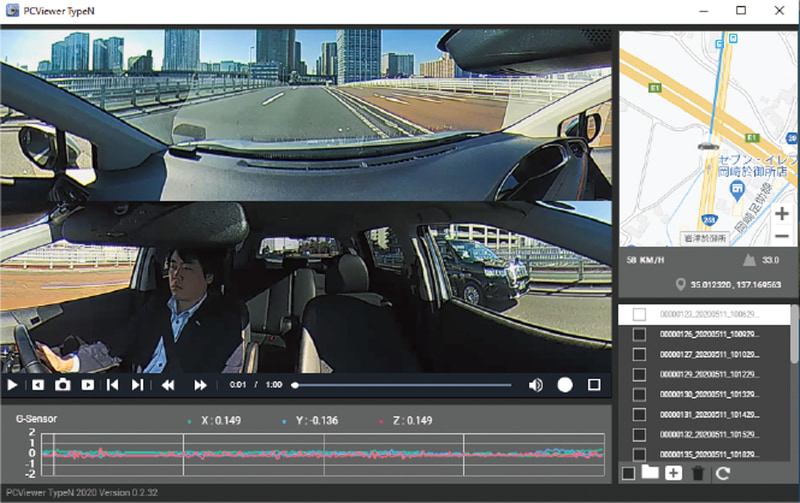Zoom in on the map

click(x=782, y=213)
